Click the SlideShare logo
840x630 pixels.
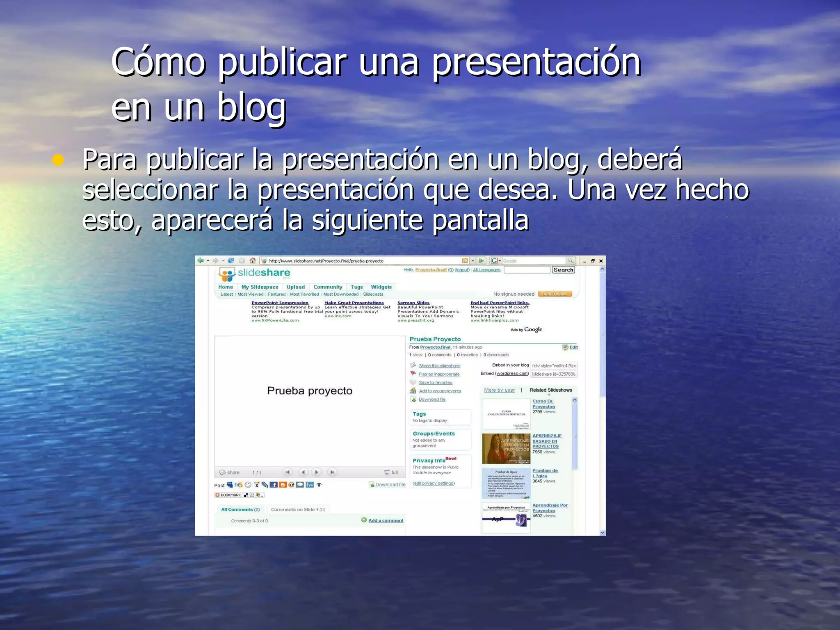[x=254, y=273]
